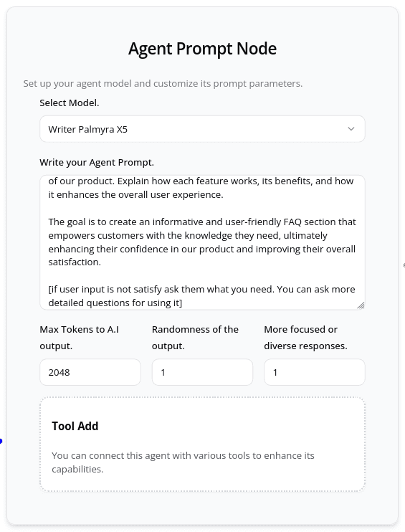
Task: Click the Tool Add heading
Action: click(75, 426)
